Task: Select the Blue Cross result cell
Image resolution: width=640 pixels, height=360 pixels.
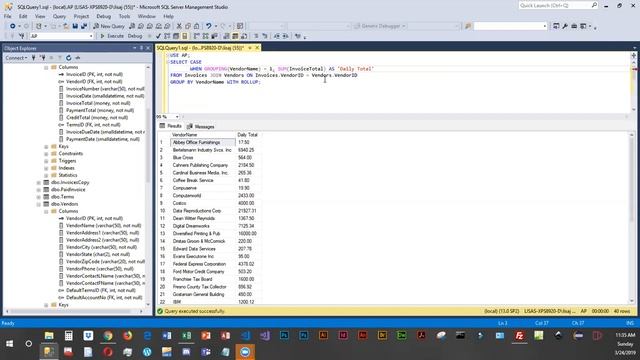Action: (202, 158)
